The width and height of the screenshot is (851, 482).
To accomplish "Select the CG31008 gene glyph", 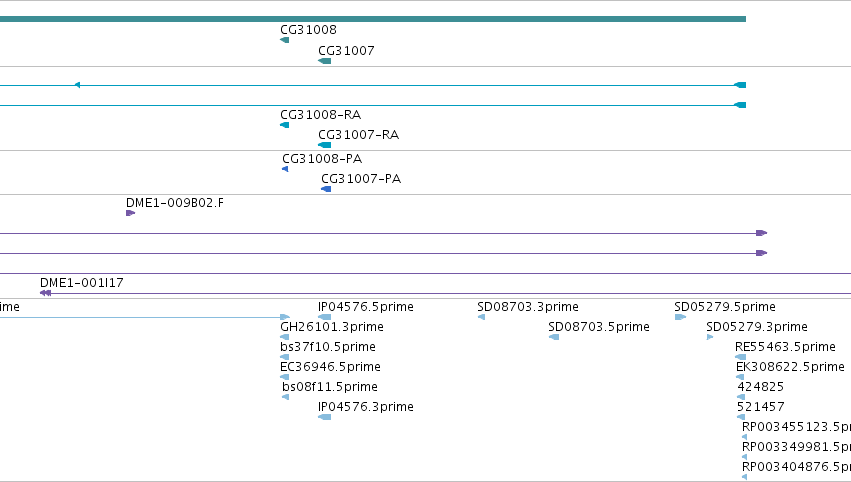I will [284, 40].
